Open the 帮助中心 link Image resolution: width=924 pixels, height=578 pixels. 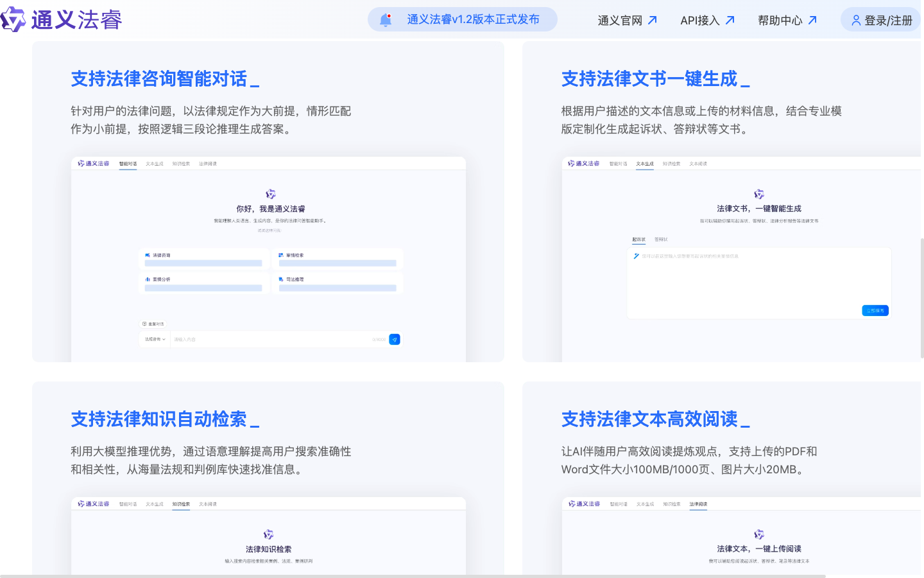tap(787, 21)
